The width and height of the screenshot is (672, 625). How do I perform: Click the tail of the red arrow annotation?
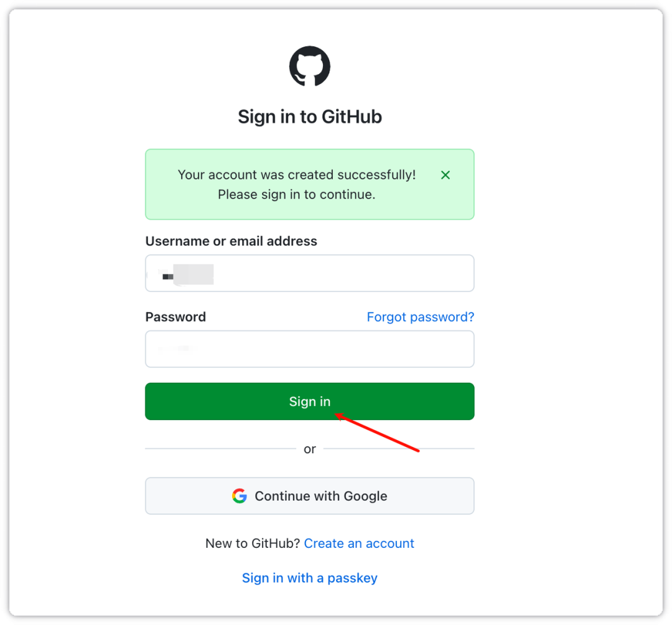pyautogui.click(x=418, y=450)
